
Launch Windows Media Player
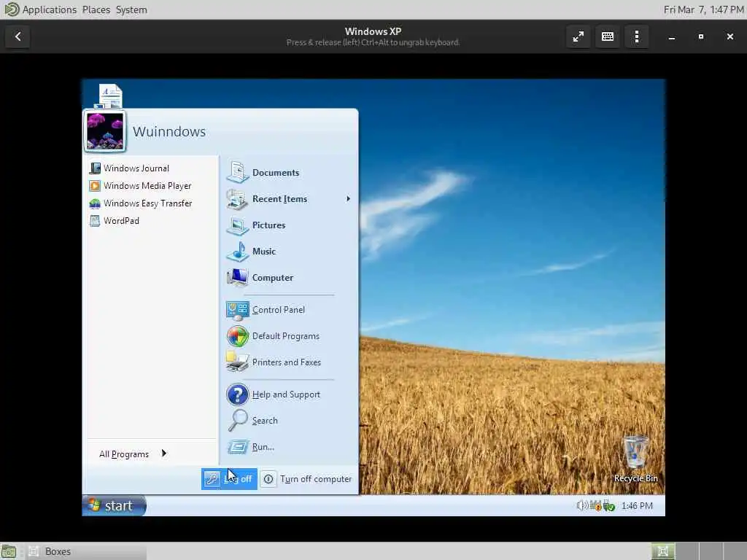(140, 186)
